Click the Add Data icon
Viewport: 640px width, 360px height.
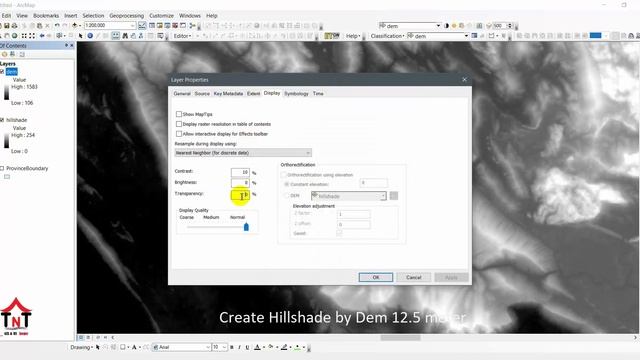pos(75,26)
